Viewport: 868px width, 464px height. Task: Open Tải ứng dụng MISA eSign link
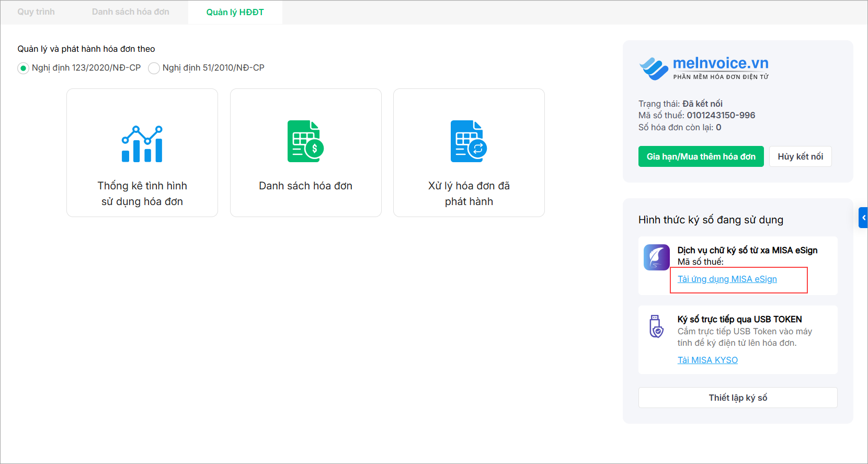pos(727,279)
